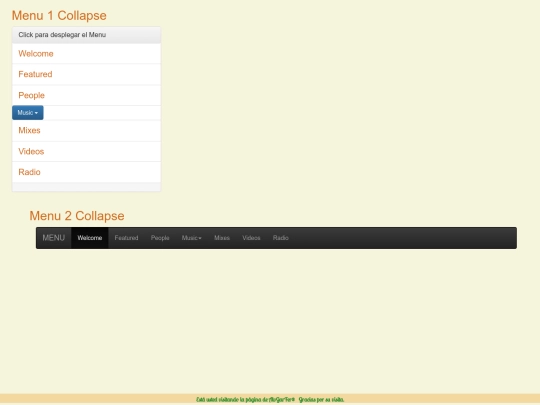Click 'Click para desplegar el Menu' header
Screen dimensions: 540x405
click(x=62, y=35)
